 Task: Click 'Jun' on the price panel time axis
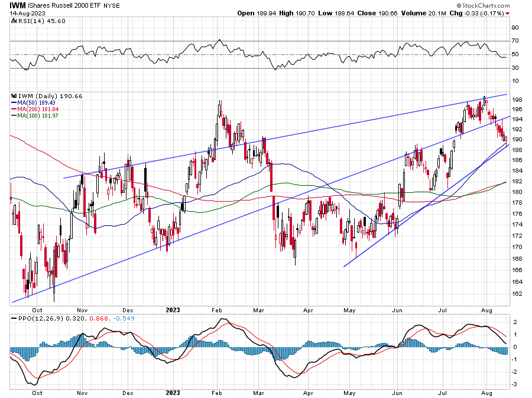click(x=397, y=310)
